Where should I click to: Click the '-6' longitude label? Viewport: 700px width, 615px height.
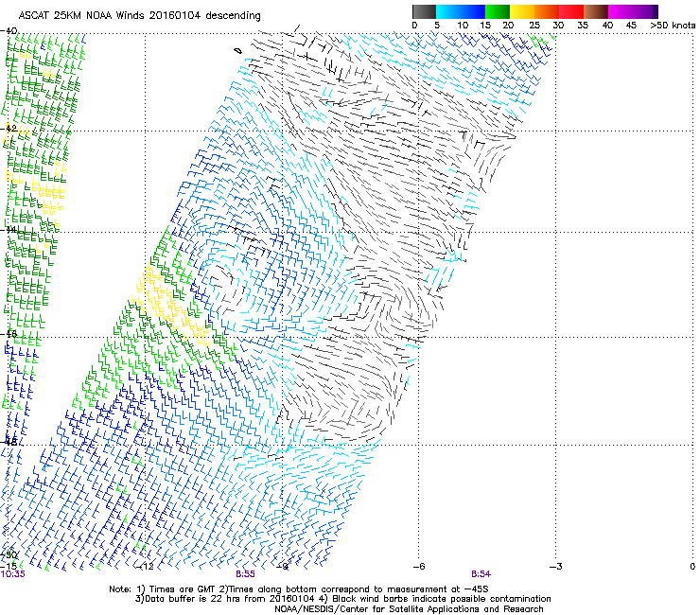[418, 567]
